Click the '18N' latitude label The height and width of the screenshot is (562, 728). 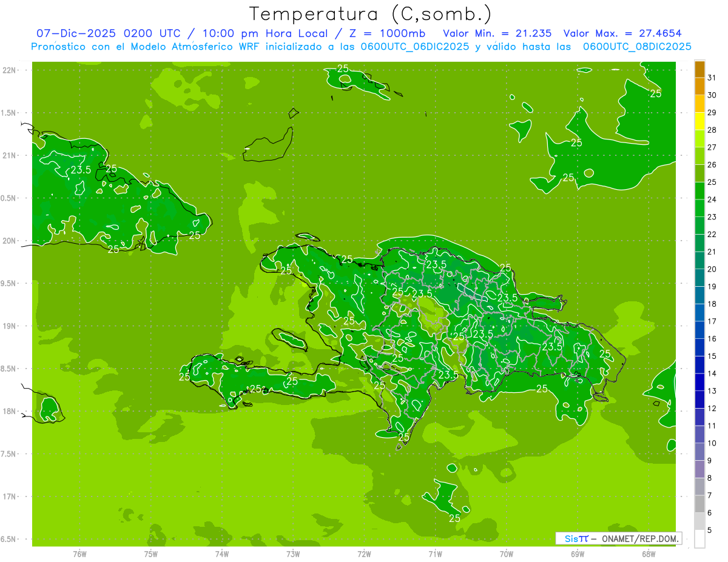point(8,411)
